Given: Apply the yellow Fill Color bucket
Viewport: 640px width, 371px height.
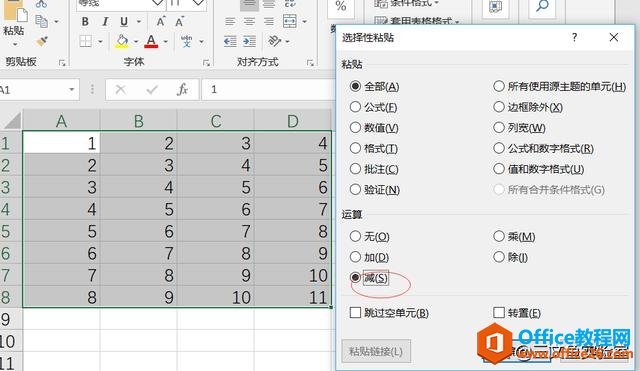Looking at the screenshot, I should 122,41.
